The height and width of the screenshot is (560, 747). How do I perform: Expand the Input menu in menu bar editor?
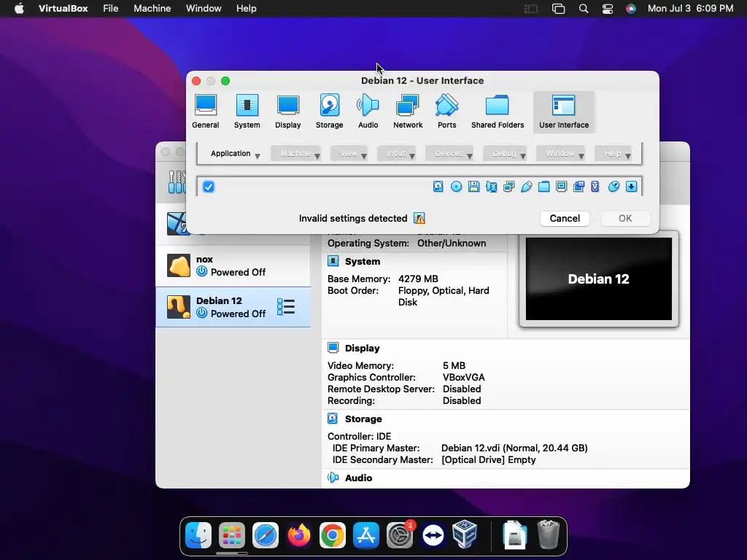[396, 153]
